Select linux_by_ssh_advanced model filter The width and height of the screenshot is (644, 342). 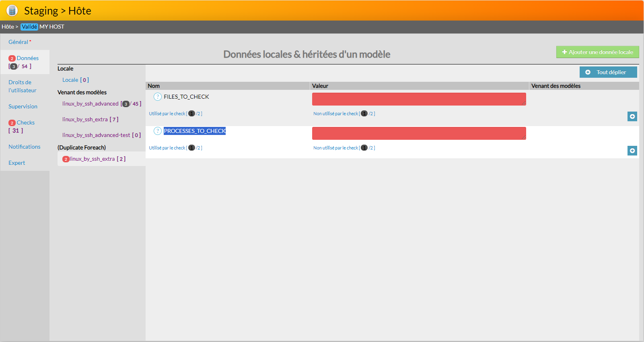pos(91,104)
